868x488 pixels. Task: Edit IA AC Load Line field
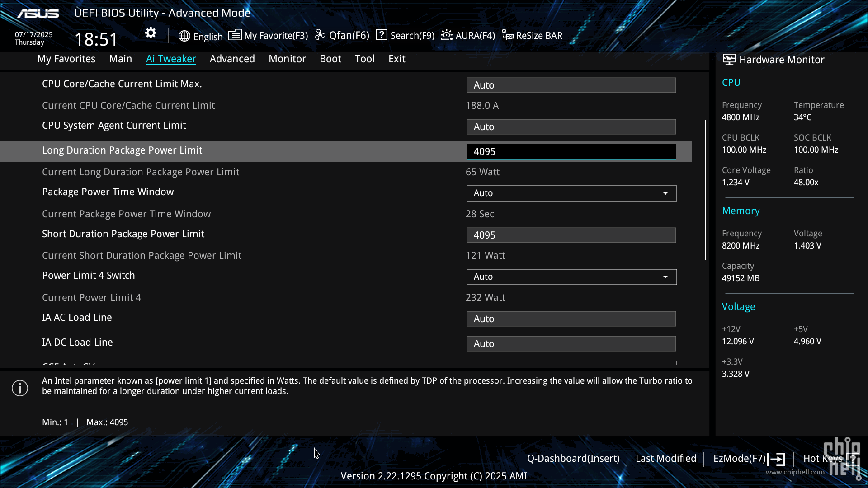(571, 319)
